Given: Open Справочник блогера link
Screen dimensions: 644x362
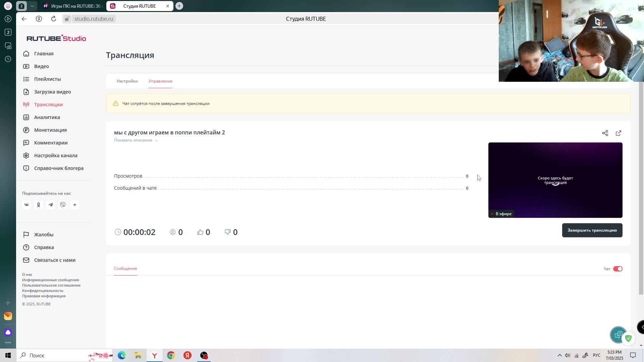Looking at the screenshot, I should (x=59, y=168).
